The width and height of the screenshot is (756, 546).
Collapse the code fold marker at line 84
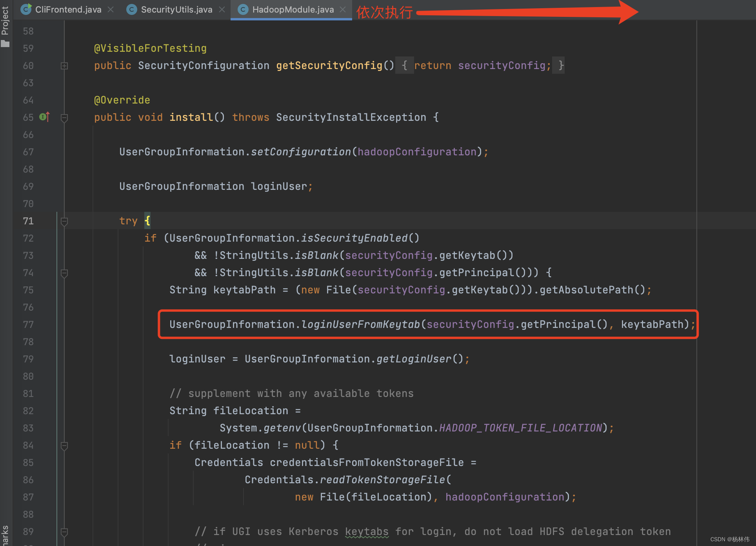pos(64,445)
